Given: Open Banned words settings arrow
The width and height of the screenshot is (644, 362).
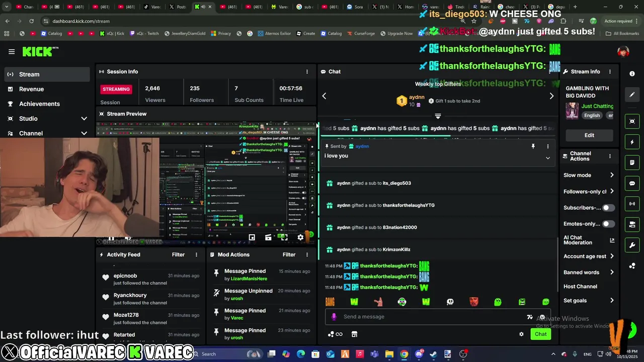Looking at the screenshot, I should (x=612, y=272).
